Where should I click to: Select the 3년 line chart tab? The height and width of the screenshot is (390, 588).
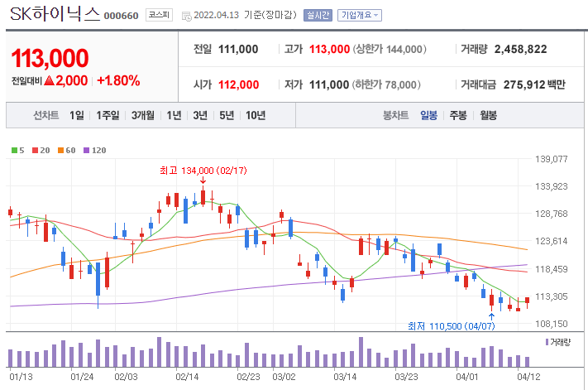coord(200,115)
